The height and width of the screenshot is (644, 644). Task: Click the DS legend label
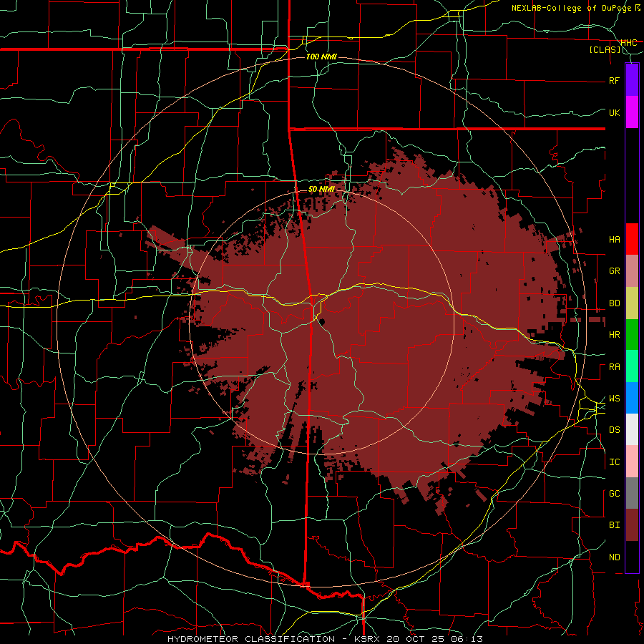point(614,430)
